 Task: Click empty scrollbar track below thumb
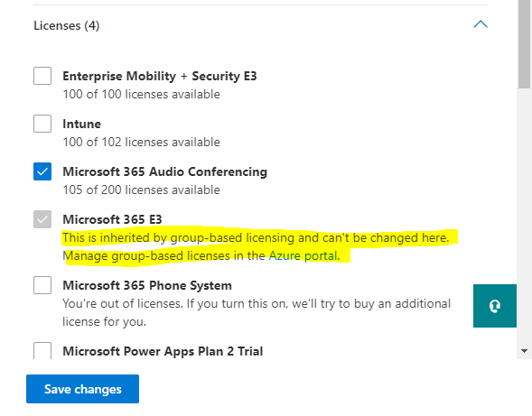(524, 217)
